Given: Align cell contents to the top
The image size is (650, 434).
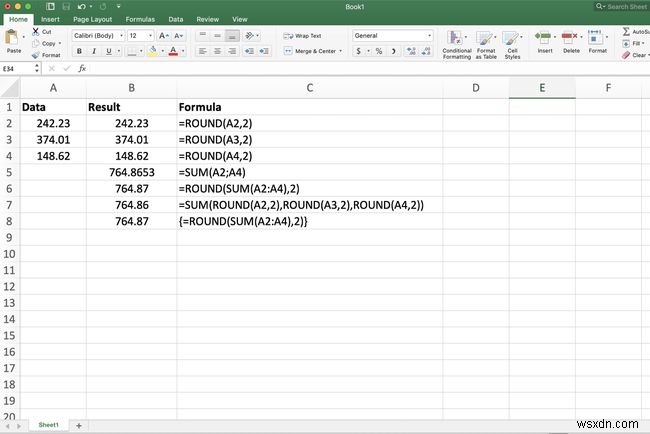Looking at the screenshot, I should pos(203,36).
